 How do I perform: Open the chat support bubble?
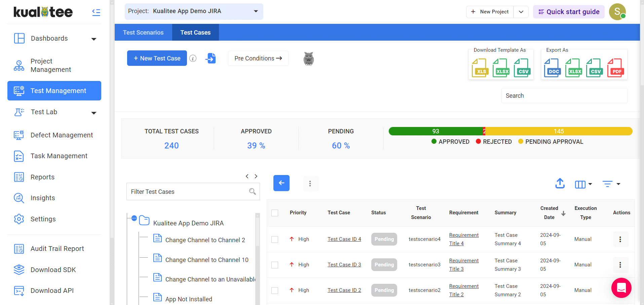(621, 288)
